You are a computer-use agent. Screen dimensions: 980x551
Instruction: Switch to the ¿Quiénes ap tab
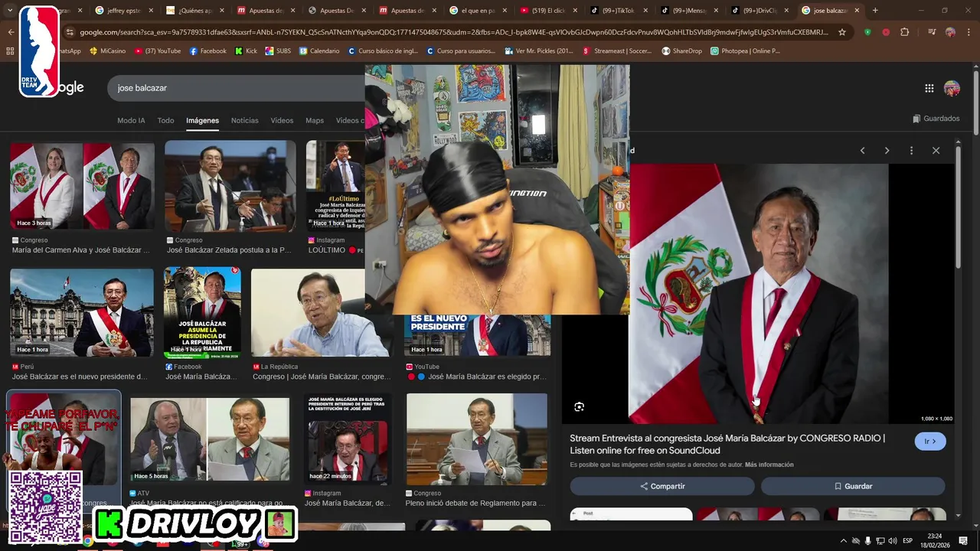pos(194,11)
